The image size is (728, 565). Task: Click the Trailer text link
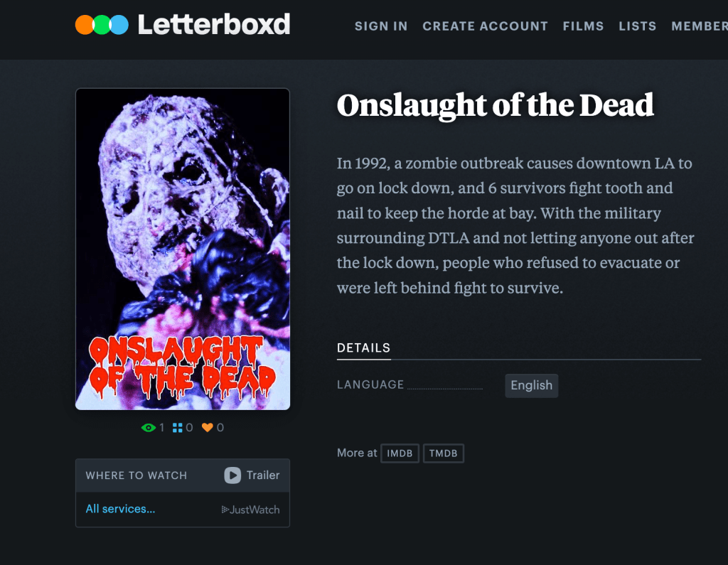pyautogui.click(x=263, y=475)
